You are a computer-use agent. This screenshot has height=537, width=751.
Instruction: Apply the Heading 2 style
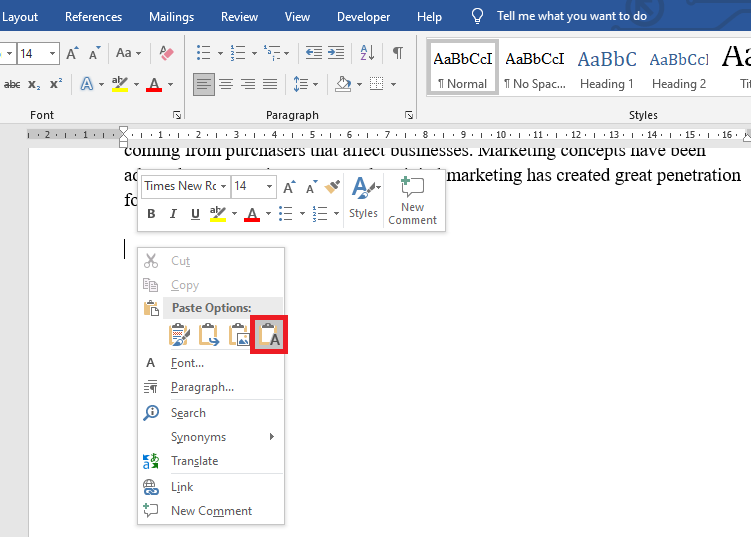point(679,68)
